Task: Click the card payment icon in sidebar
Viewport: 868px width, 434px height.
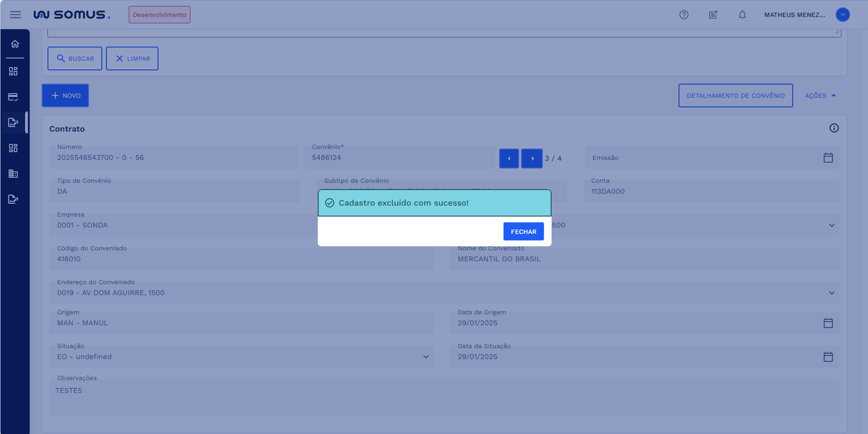Action: coord(13,97)
